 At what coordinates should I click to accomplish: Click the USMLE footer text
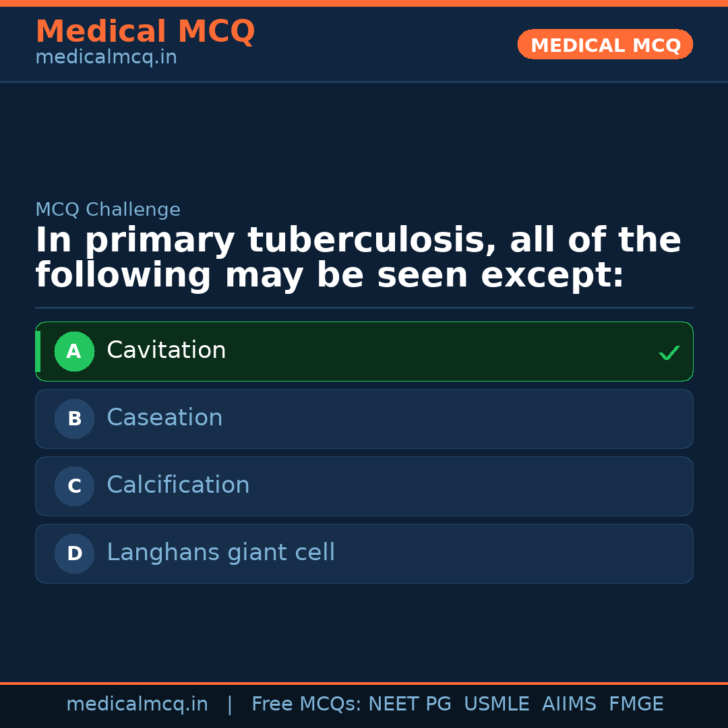(x=496, y=704)
